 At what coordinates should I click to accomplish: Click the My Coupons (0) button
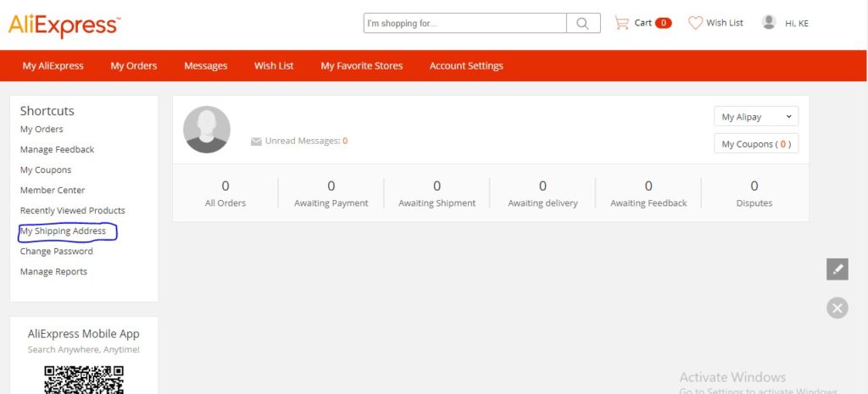click(756, 144)
